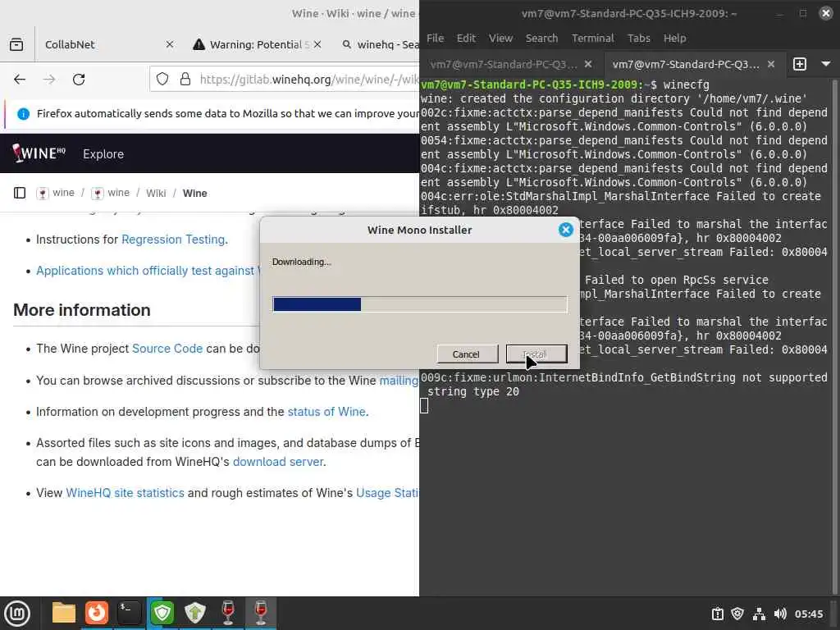
Task: Open Explore in GitLab header
Action: tap(103, 153)
